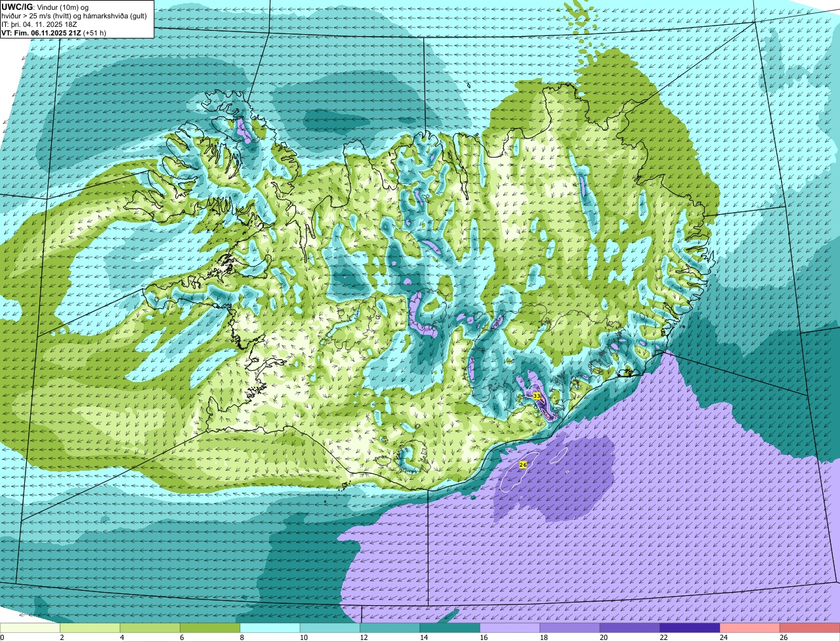This screenshot has width=840, height=642.
Task: Click the 16–18 m/s light purple swatch
Action: tap(511, 628)
